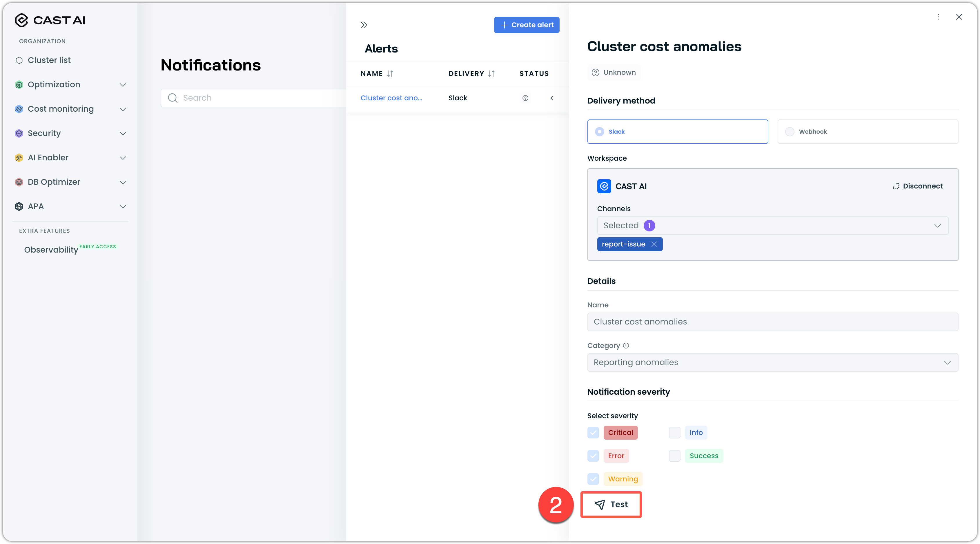The width and height of the screenshot is (980, 544).
Task: Enable the Info severity checkbox
Action: click(x=674, y=433)
